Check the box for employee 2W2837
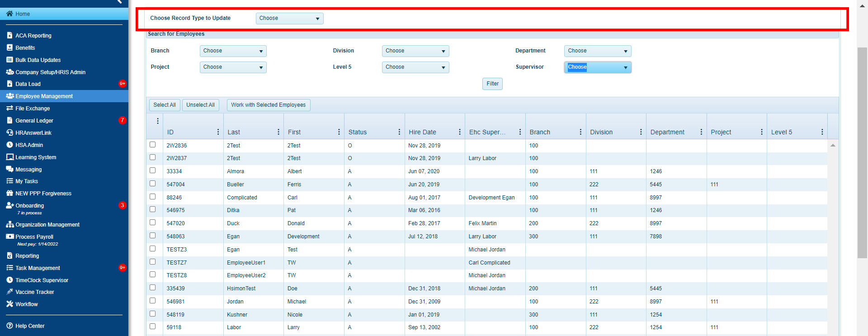Image resolution: width=868 pixels, height=336 pixels. [152, 157]
